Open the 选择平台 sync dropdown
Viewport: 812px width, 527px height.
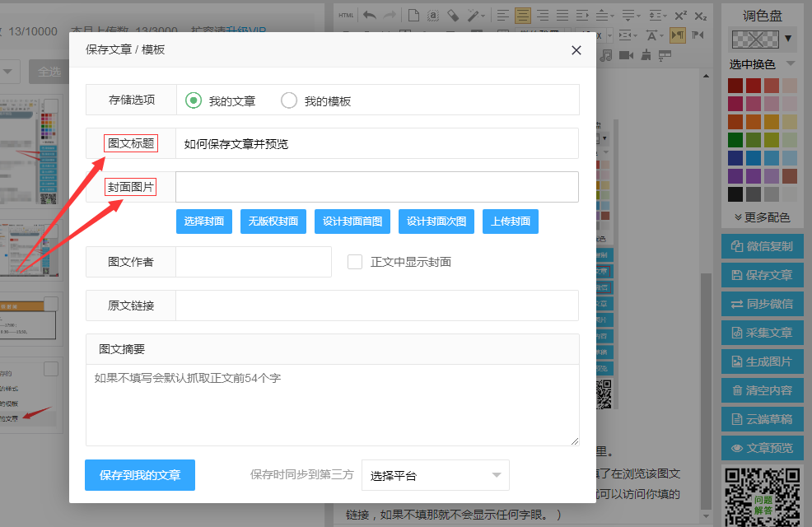coord(435,475)
